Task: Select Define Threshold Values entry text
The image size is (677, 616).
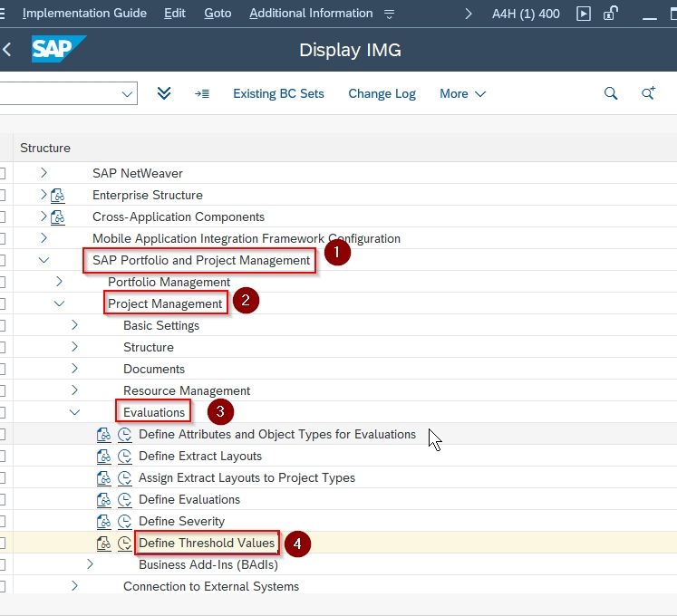Action: point(207,543)
